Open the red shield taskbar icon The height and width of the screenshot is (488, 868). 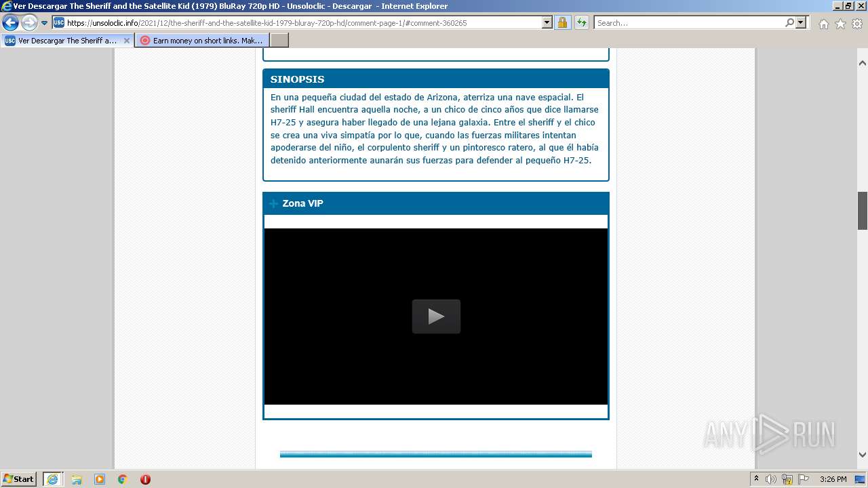click(x=145, y=479)
